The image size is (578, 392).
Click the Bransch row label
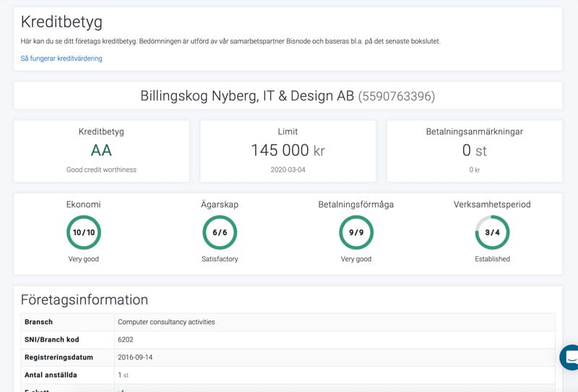pos(39,322)
